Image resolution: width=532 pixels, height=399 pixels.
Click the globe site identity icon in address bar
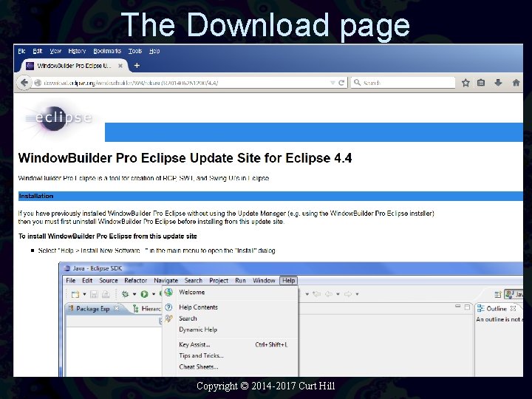38,83
